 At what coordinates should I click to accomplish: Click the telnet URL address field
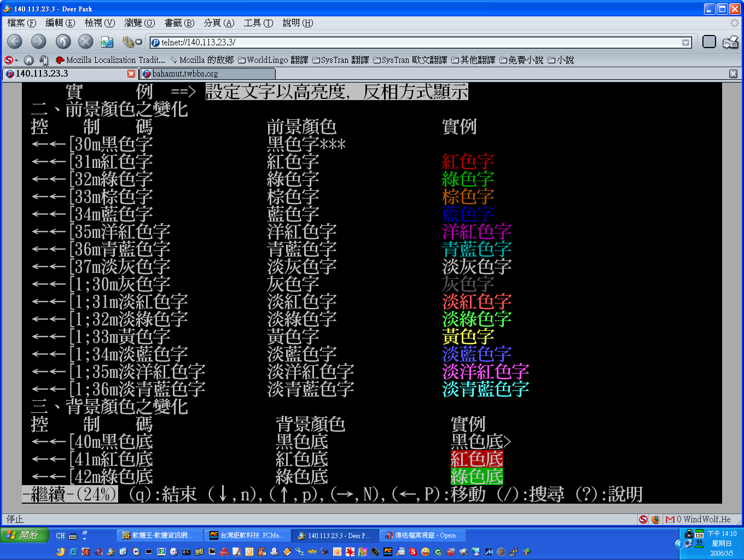coord(416,43)
